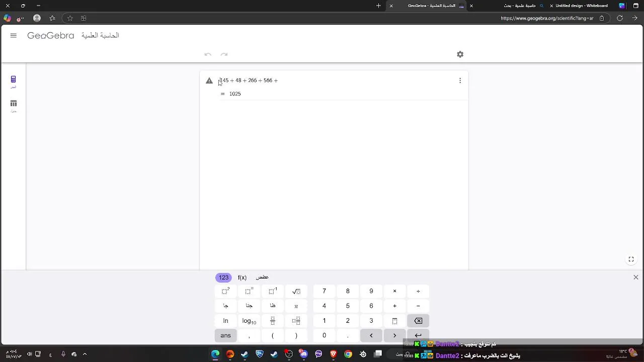Screen dimensions: 644x362
Task: Click the GeoGebra logo text
Action: 50,36
